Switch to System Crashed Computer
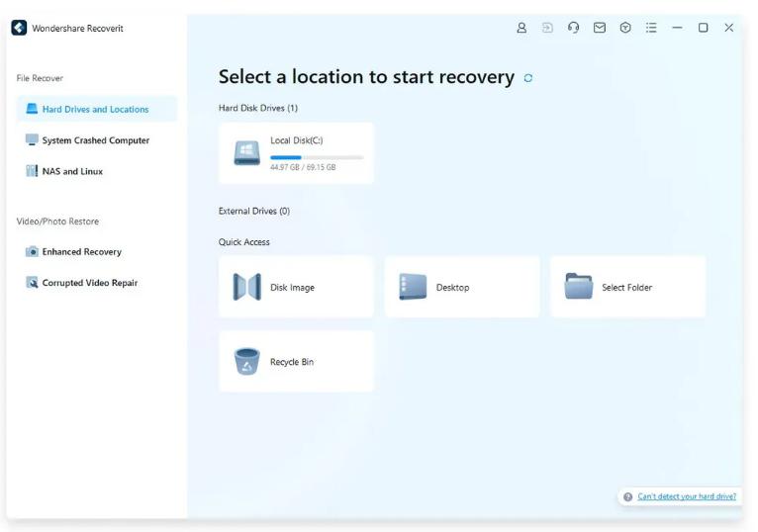Screen dimensions: 758x532 tap(95, 140)
